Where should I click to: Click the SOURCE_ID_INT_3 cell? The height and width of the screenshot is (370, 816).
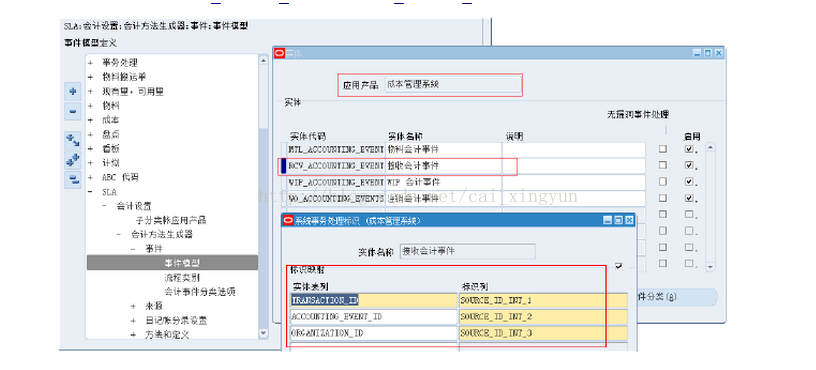[543, 333]
